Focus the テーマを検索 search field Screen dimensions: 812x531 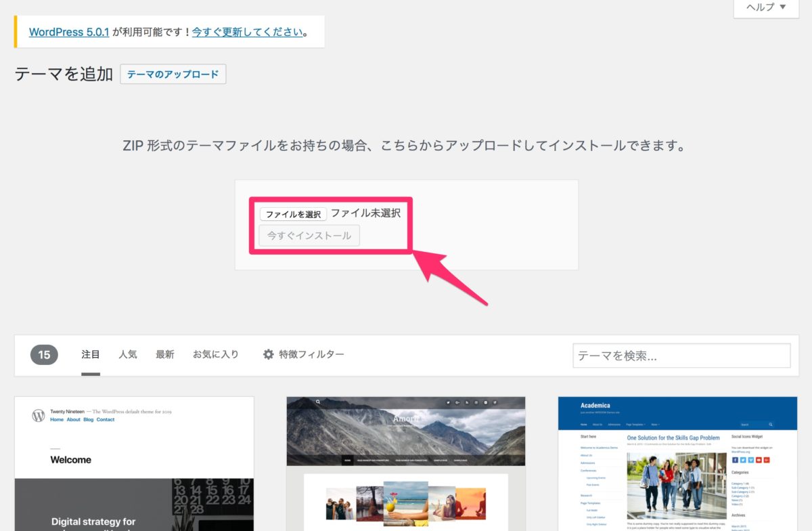[681, 356]
